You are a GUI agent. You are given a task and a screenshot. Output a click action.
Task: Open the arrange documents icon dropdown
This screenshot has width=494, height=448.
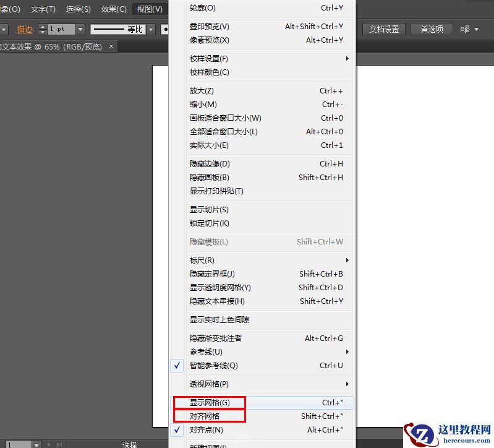tap(469, 29)
